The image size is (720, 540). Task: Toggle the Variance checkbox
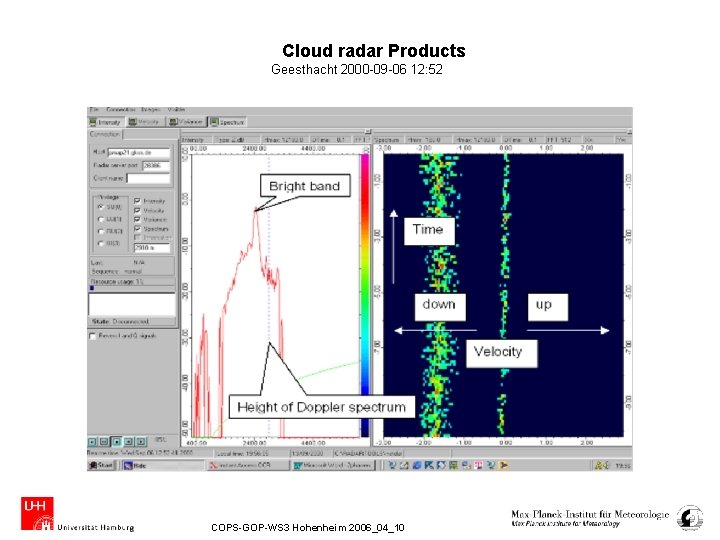137,219
